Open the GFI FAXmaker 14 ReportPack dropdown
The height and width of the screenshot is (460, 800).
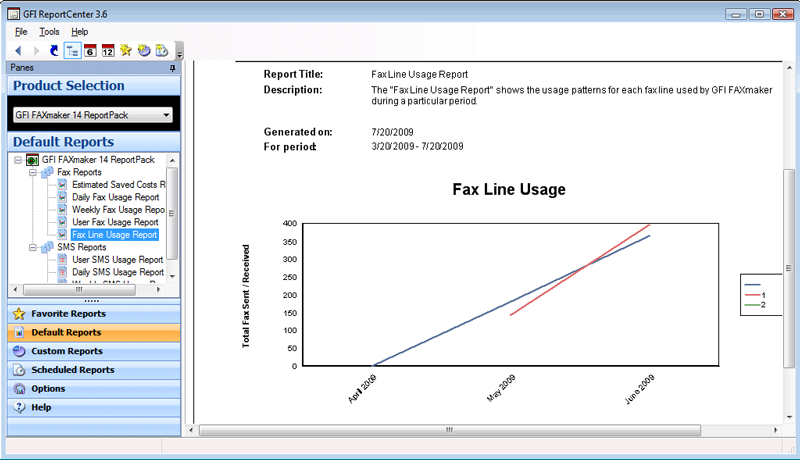[x=92, y=115]
